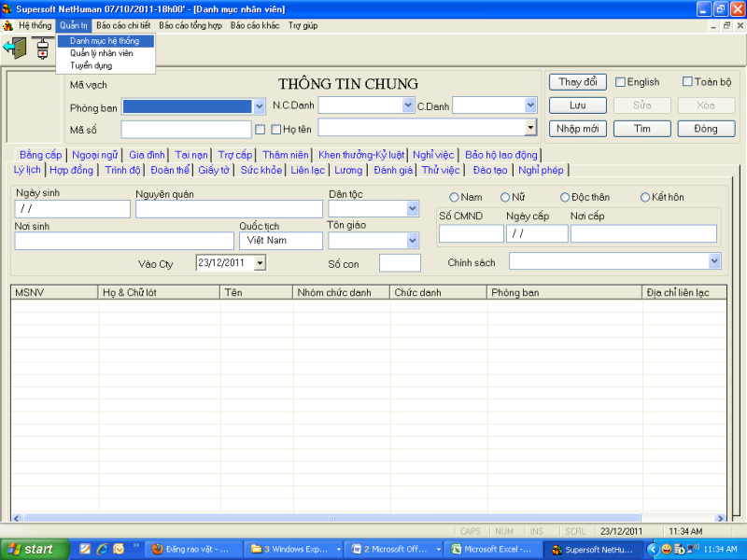The image size is (747, 560).
Task: Click the Số CMND input field
Action: (x=472, y=234)
